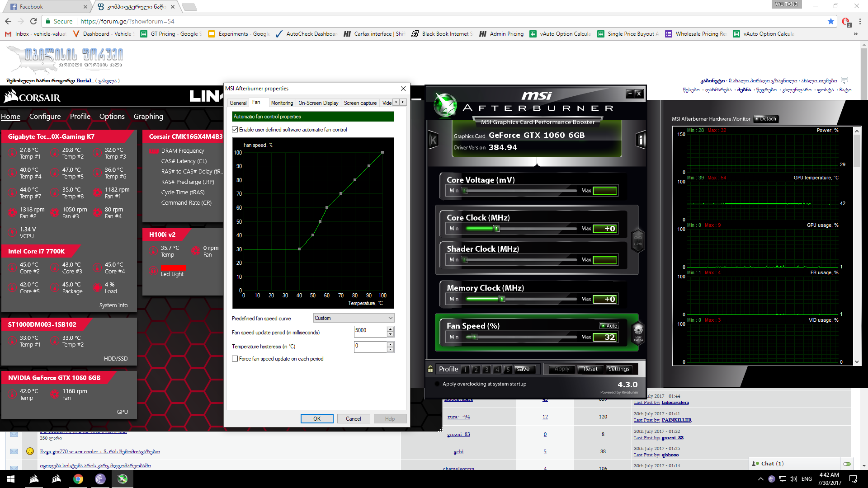Switch to the Monitoring tab
The image size is (868, 488).
point(282,103)
